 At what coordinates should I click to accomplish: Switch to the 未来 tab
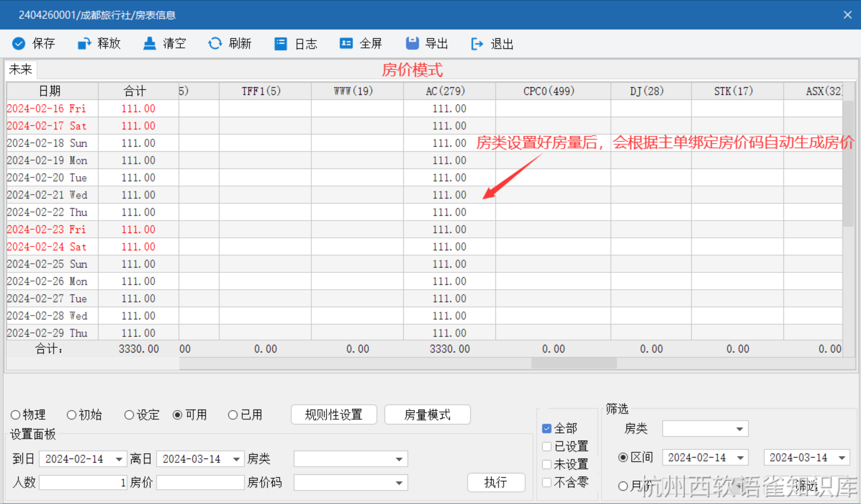pyautogui.click(x=21, y=70)
